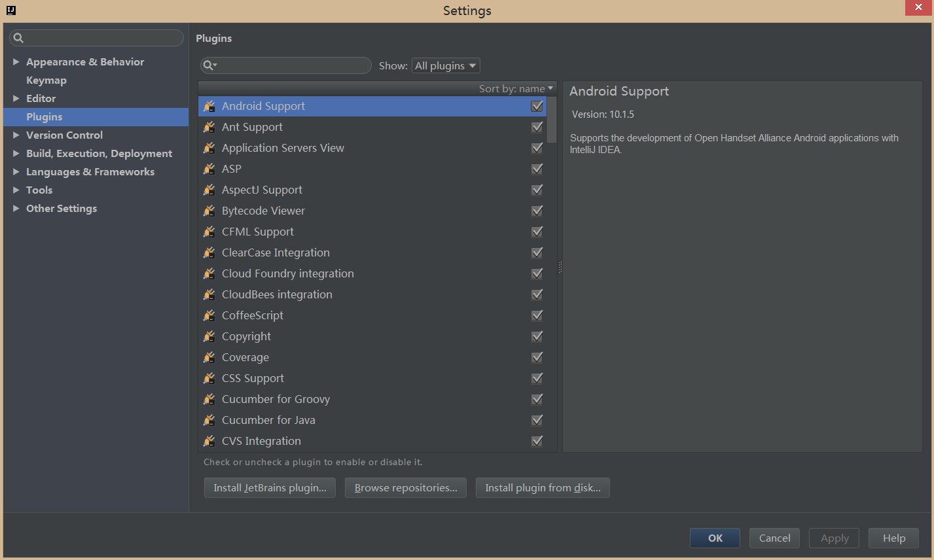934x560 pixels.
Task: Click the Apply button
Action: click(x=834, y=538)
